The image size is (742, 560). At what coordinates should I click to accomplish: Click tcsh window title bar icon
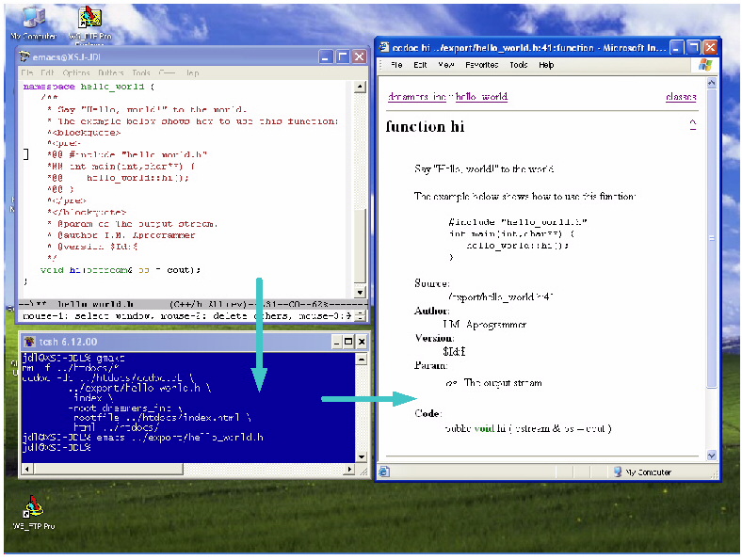[29, 342]
